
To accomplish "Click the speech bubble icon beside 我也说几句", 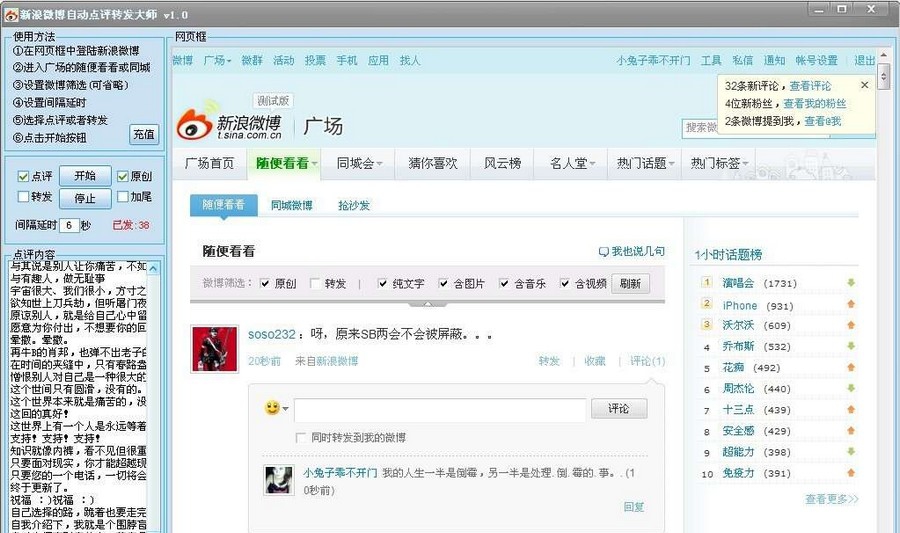I will 603,252.
